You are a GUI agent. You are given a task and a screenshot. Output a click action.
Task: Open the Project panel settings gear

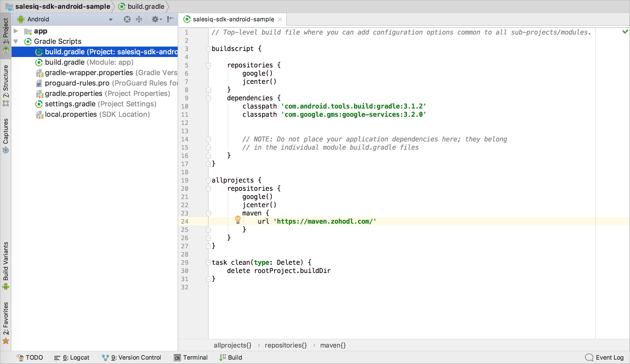(155, 19)
